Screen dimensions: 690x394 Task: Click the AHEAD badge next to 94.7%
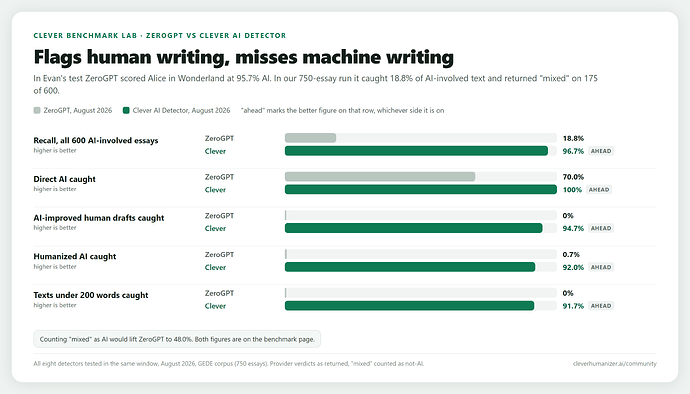pyautogui.click(x=601, y=228)
